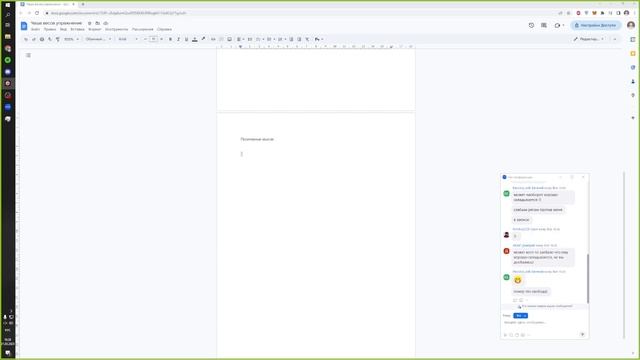Image resolution: width=640 pixels, height=360 pixels.
Task: Open the highlight color picker
Action: coord(203,39)
